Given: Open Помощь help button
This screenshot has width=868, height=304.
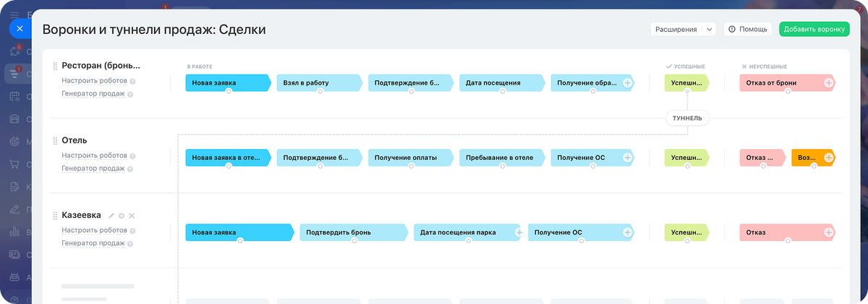Looking at the screenshot, I should pyautogui.click(x=748, y=29).
